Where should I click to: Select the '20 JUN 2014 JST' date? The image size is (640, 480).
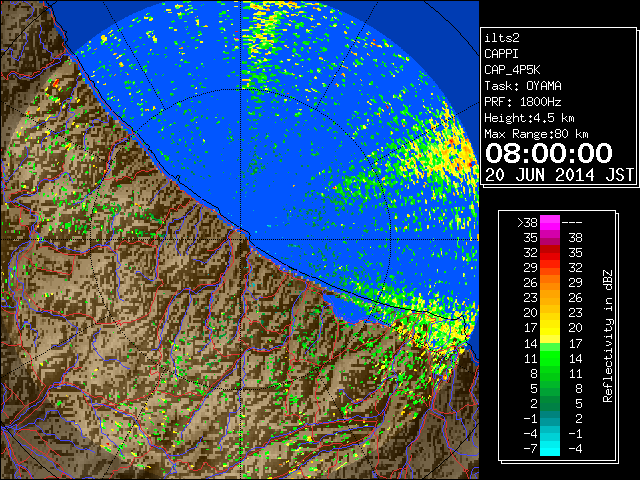point(559,175)
